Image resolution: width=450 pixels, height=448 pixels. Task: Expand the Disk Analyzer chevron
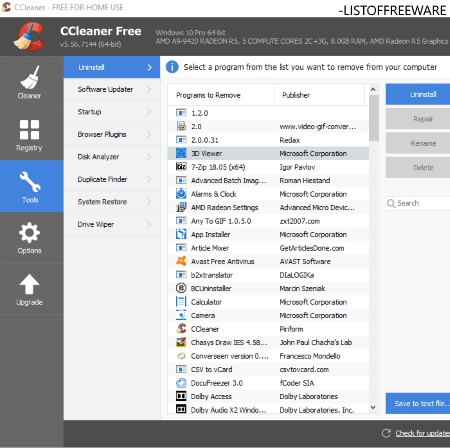coord(149,157)
